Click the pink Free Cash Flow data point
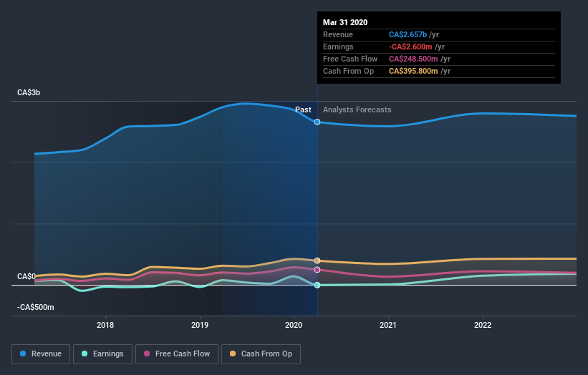 (x=317, y=270)
